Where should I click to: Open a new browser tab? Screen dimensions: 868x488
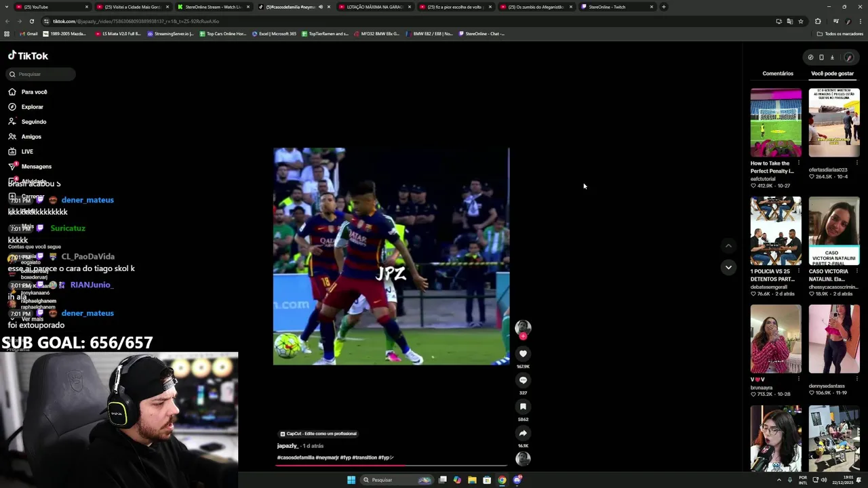point(664,7)
